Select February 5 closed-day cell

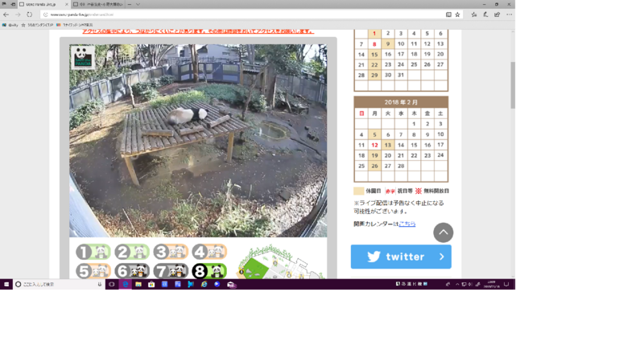(374, 134)
